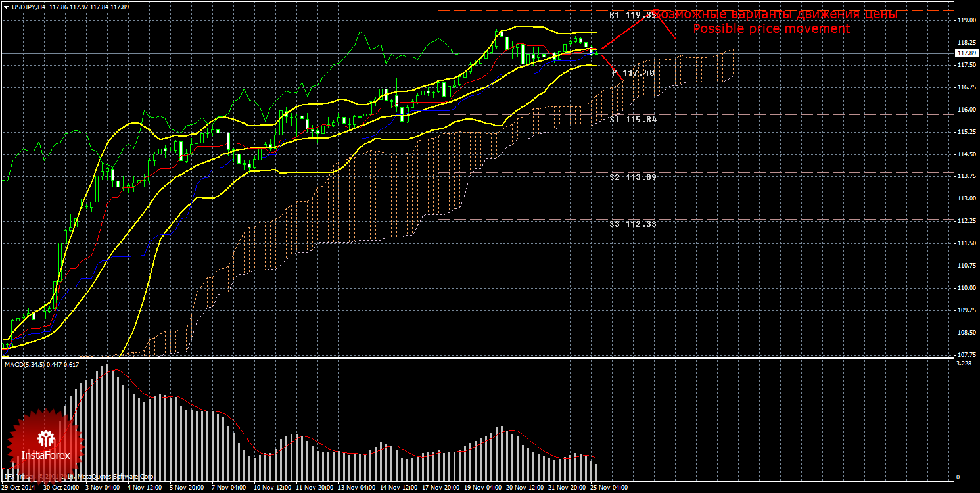
Task: Click the 116.75 price scale value
Action: (966, 87)
